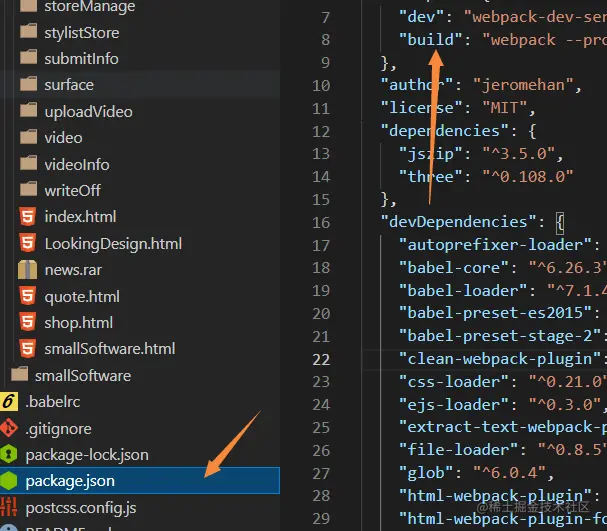Click the Babel icon of .babelrc
This screenshot has height=531, width=607.
(9, 401)
